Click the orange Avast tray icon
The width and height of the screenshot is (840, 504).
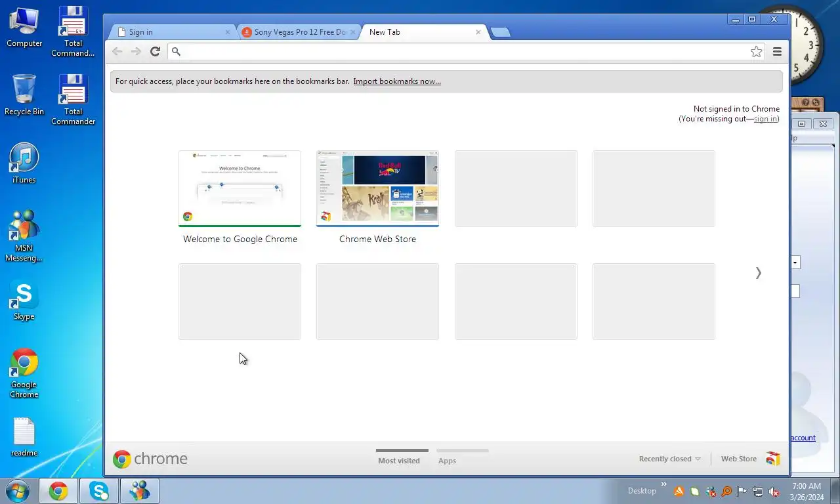tap(679, 492)
